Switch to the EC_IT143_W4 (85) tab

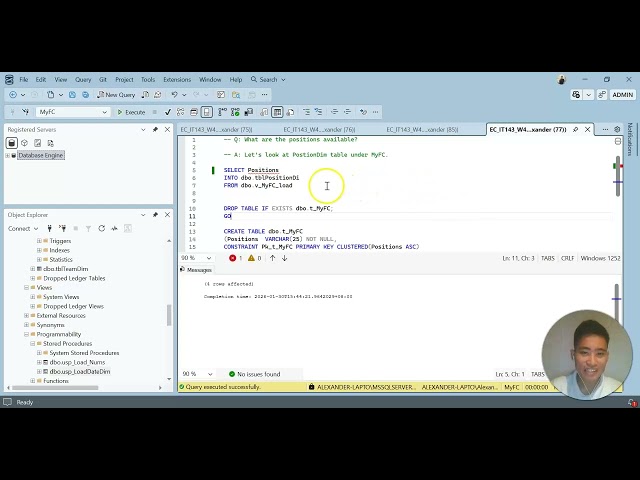(422, 129)
